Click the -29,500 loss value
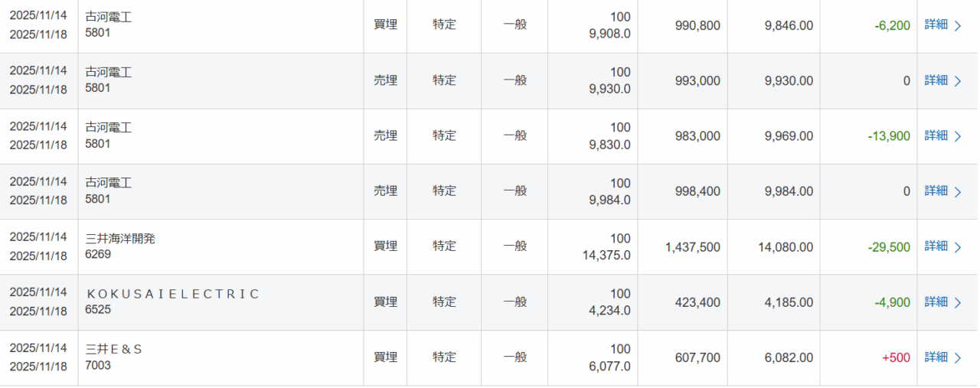The image size is (980, 388). pyautogui.click(x=889, y=247)
